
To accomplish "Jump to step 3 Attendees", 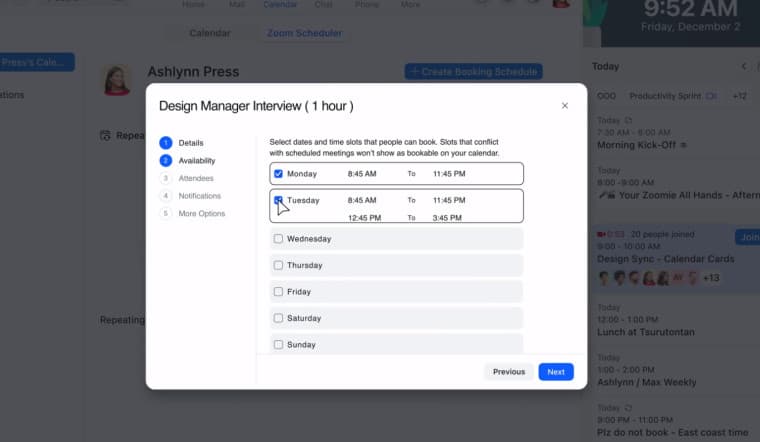I will click(195, 178).
